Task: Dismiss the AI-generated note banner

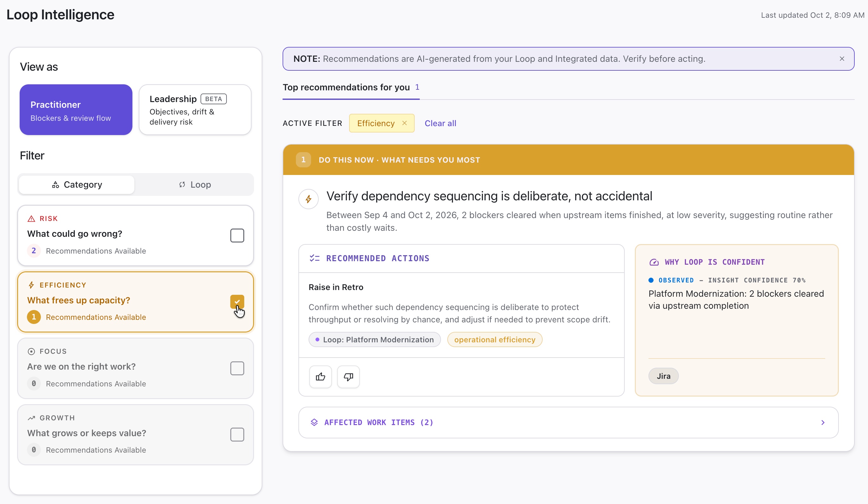Action: tap(841, 59)
